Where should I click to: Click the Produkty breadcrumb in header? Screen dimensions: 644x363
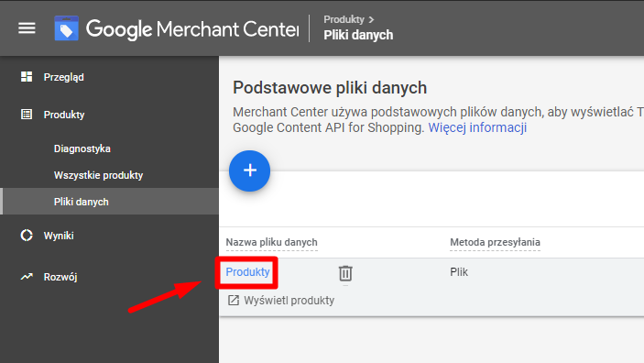344,19
